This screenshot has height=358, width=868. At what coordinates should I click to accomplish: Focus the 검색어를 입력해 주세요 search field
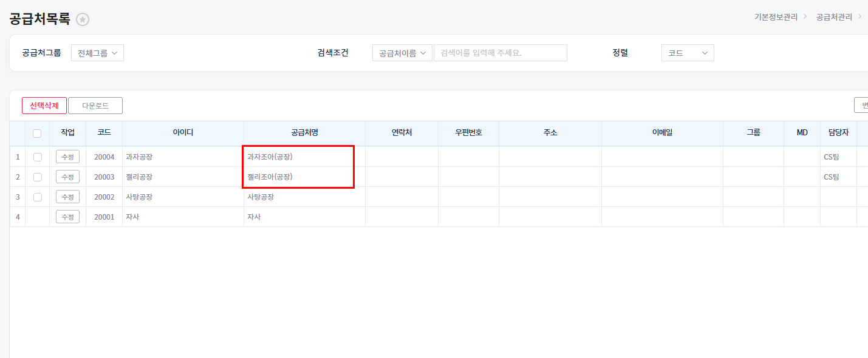pyautogui.click(x=500, y=53)
